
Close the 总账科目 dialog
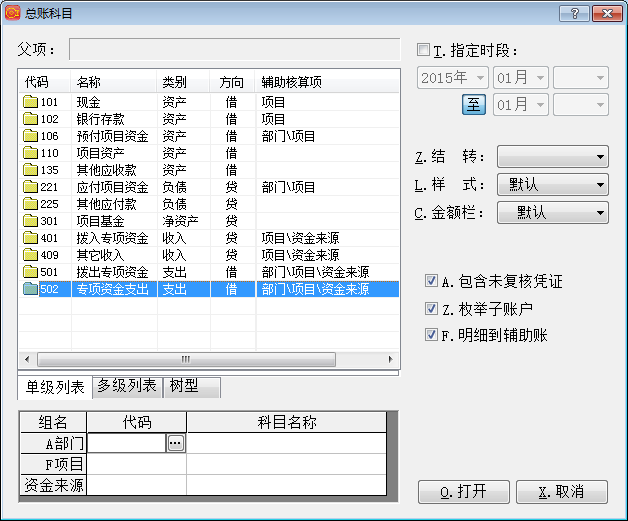point(607,14)
